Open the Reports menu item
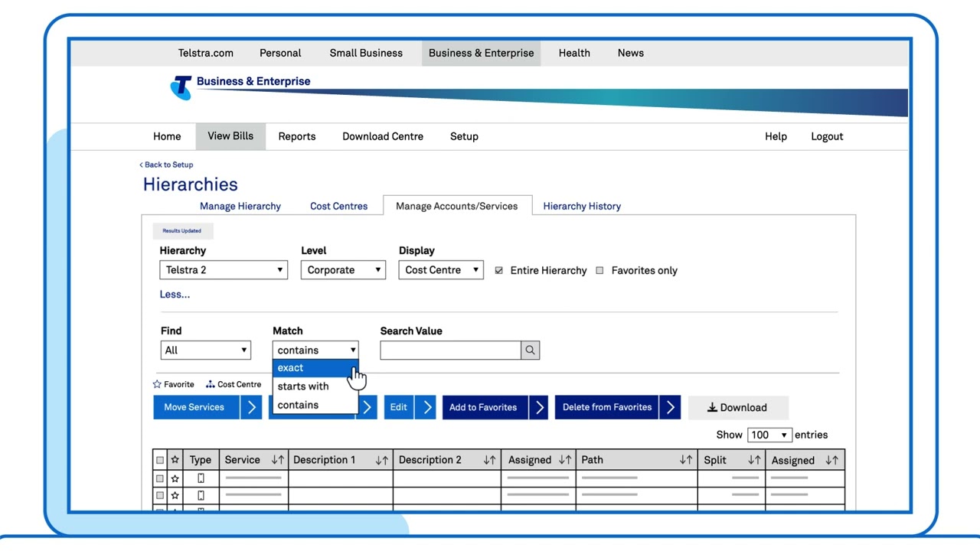 [x=297, y=136]
